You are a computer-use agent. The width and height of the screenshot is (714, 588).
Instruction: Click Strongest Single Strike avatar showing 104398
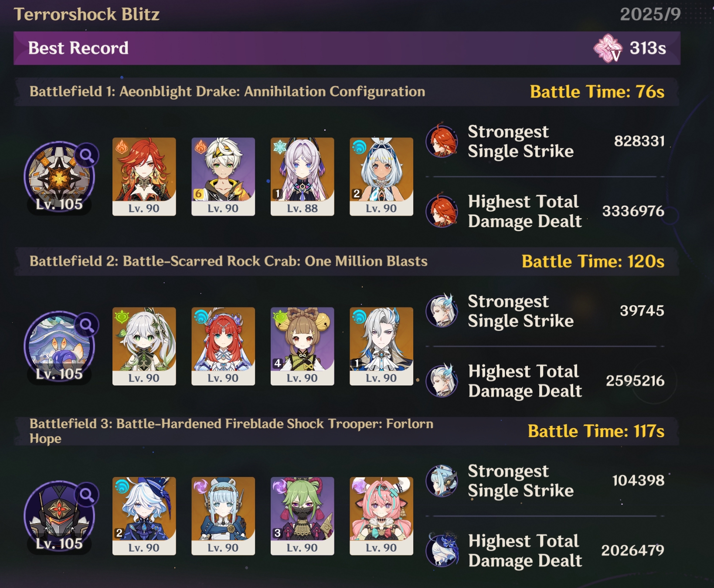point(442,481)
